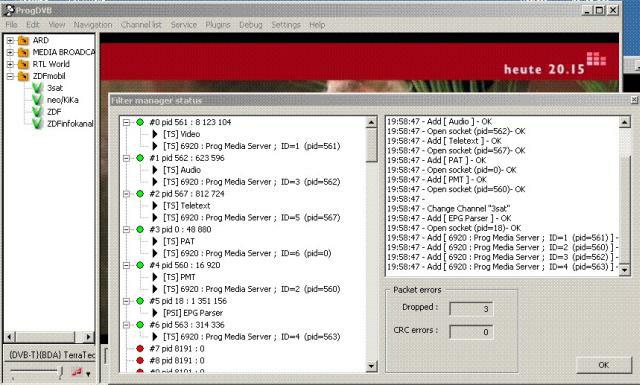Click the green status dot of #1 pid 562
Image resolution: width=640 pixels, height=385 pixels.
point(140,158)
